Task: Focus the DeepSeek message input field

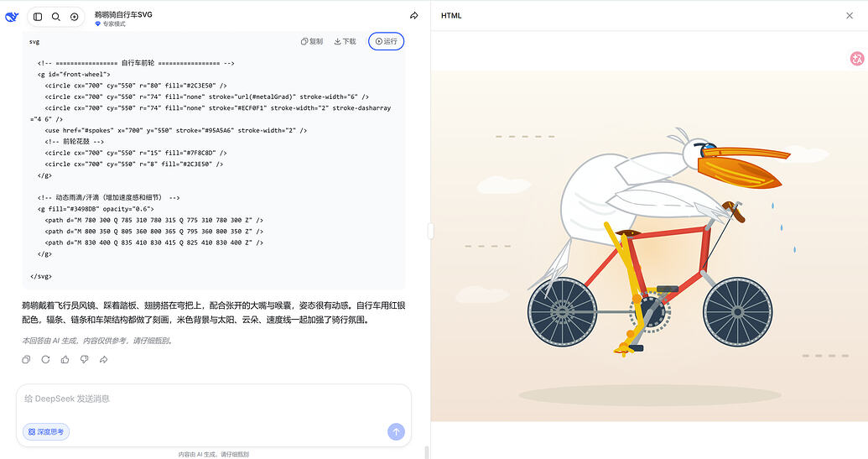Action: tap(213, 399)
